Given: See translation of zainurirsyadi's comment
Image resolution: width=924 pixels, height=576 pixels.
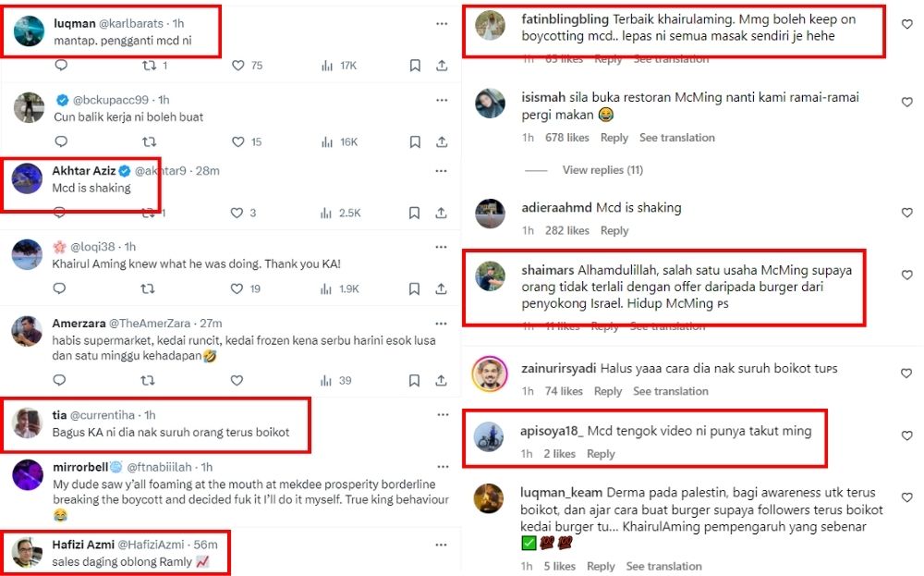Looking at the screenshot, I should (x=671, y=391).
